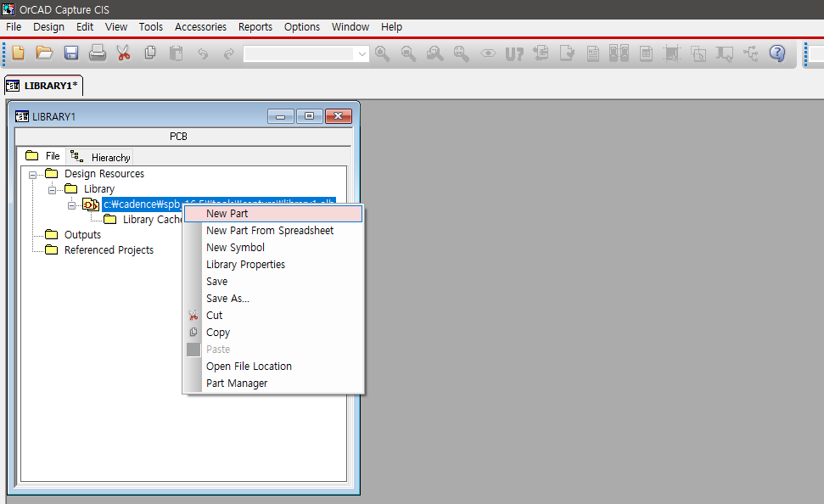Collapse the Design Resources tree node
824x504 pixels.
pyautogui.click(x=32, y=175)
